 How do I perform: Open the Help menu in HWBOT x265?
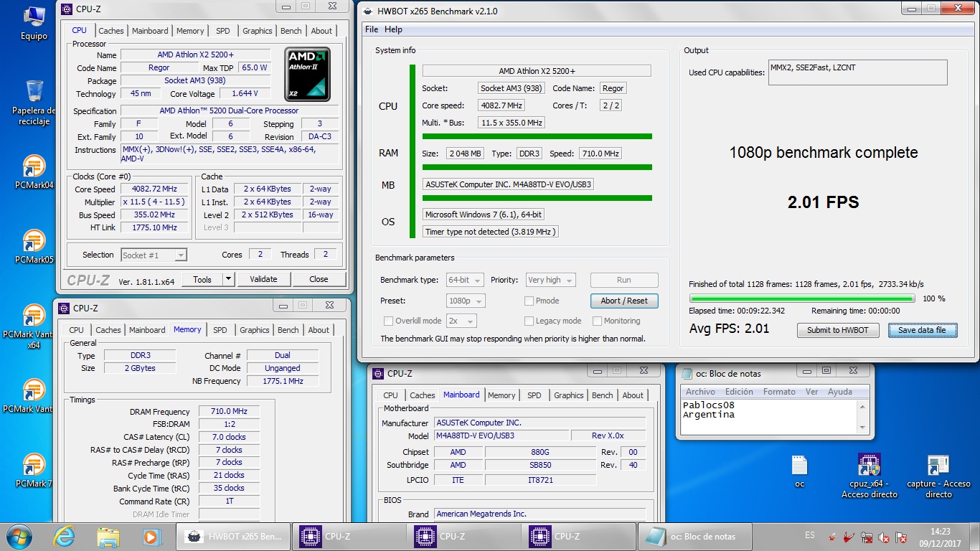click(393, 29)
